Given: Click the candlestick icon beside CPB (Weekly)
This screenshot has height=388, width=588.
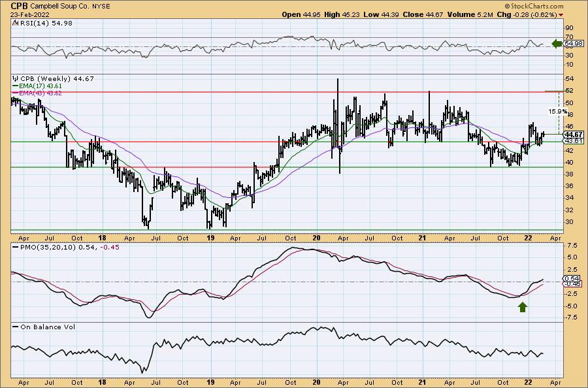Looking at the screenshot, I should pos(16,79).
